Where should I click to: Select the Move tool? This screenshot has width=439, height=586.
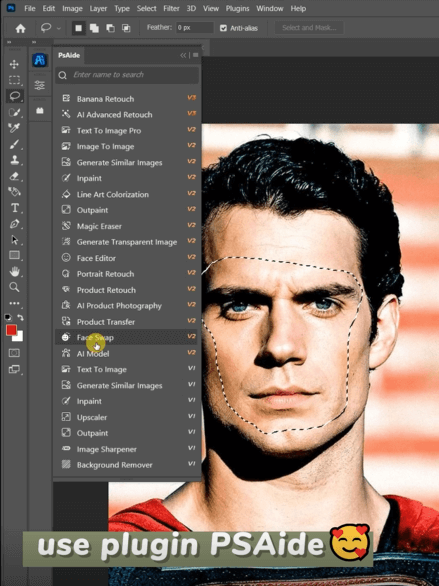[x=14, y=64]
